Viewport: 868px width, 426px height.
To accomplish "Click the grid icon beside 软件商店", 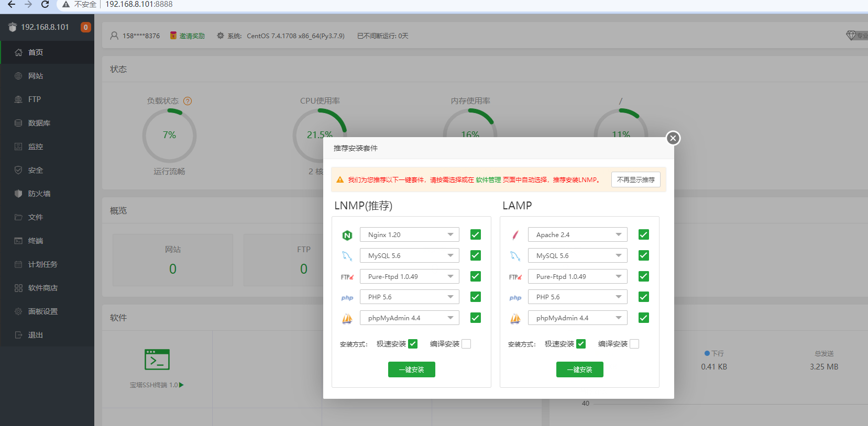I will 18,288.
